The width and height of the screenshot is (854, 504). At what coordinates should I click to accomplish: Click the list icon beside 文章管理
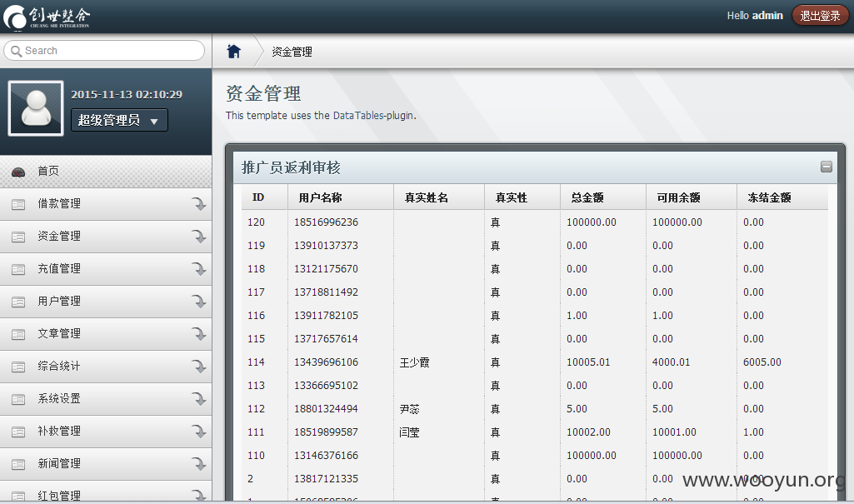click(18, 335)
